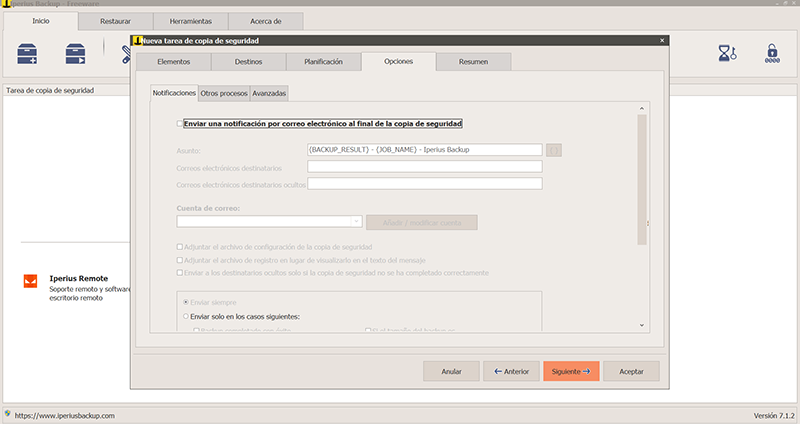Screen dimensions: 800x424
Task: Click the padlock password icon
Action: [772, 53]
